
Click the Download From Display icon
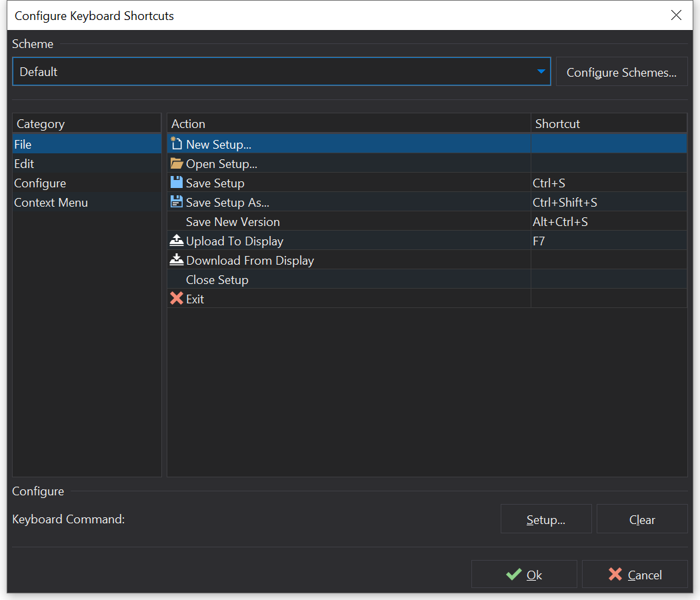tap(177, 261)
